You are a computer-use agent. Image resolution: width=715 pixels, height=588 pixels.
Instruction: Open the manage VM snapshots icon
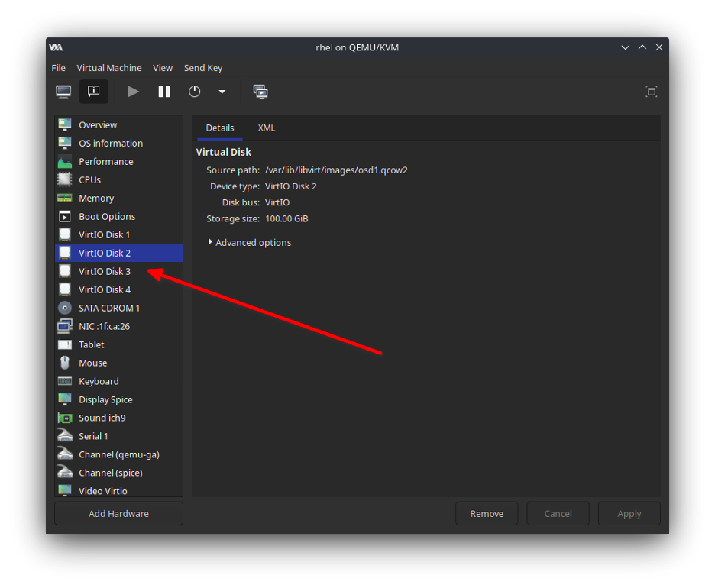pos(260,92)
